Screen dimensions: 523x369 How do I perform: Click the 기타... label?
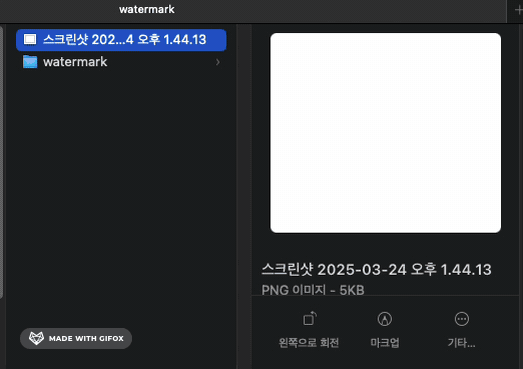click(461, 343)
